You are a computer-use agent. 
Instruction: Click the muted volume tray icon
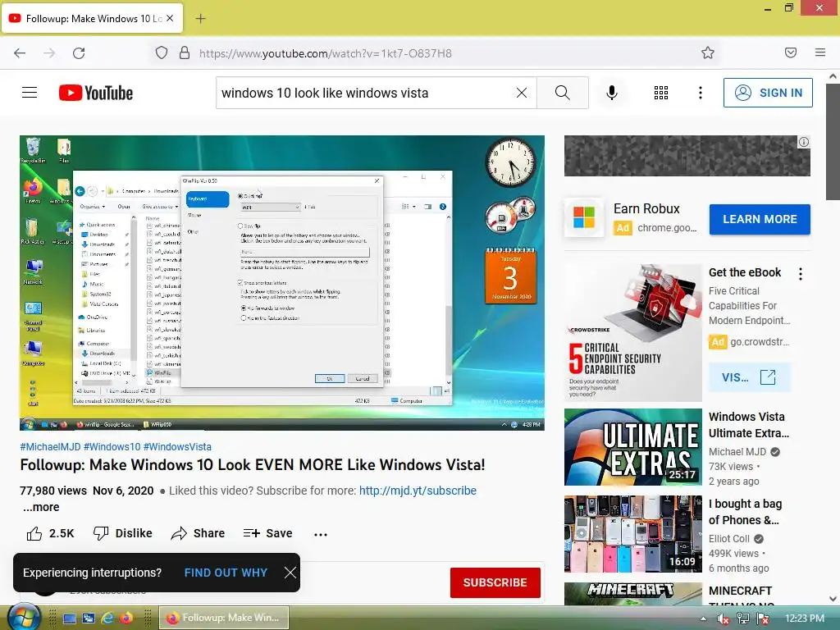(723, 619)
